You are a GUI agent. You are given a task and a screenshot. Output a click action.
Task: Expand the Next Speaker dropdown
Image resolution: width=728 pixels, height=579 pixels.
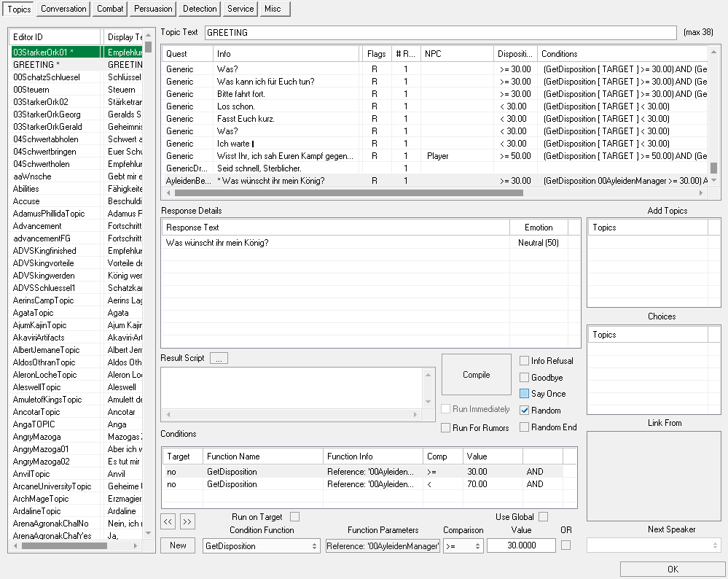click(654, 545)
